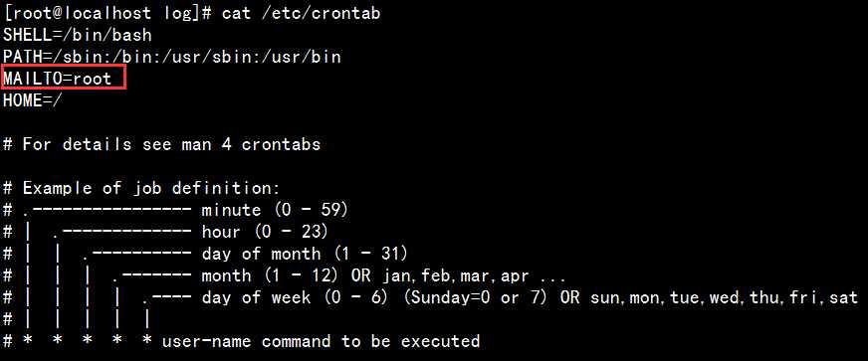868x361 pixels.
Task: Click 'user-name' in the last line
Action: pos(207,341)
